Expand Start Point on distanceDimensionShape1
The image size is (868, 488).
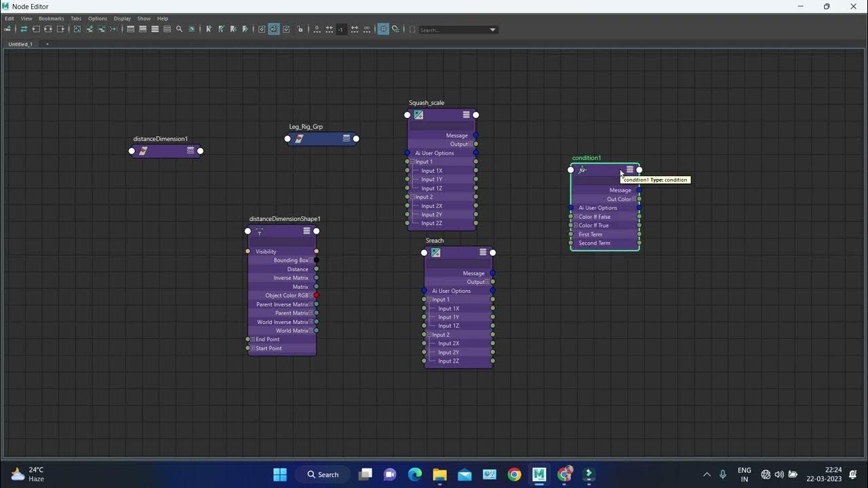[253, 348]
